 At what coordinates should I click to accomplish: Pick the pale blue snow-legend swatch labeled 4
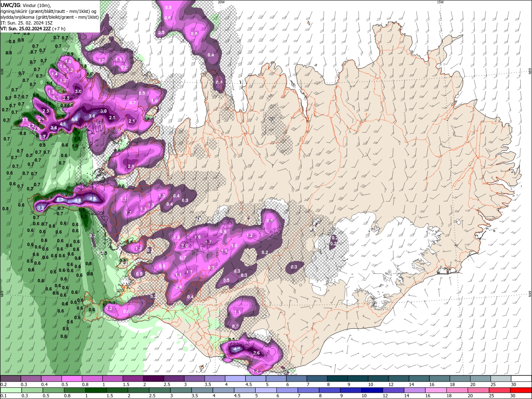click(x=235, y=379)
